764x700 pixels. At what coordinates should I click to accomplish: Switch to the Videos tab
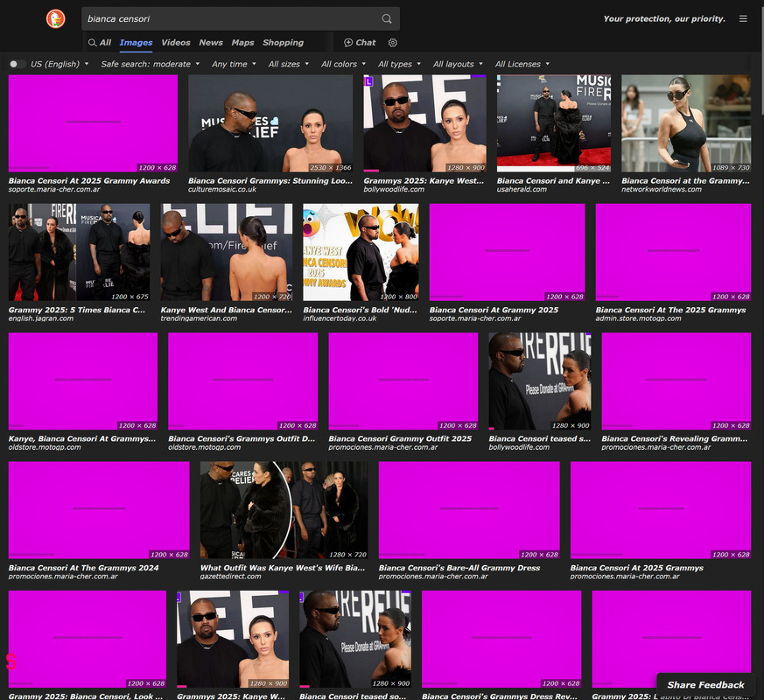[x=175, y=43]
